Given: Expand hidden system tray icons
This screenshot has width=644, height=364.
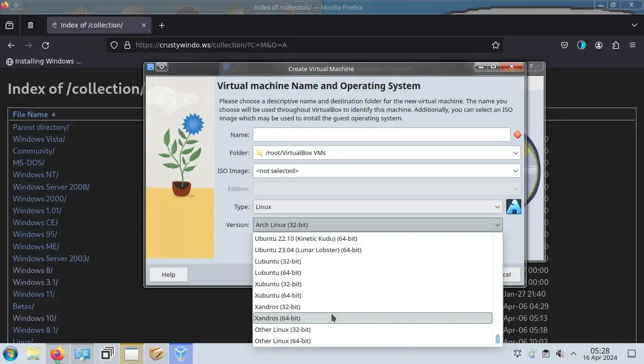Looking at the screenshot, I should pos(573,354).
